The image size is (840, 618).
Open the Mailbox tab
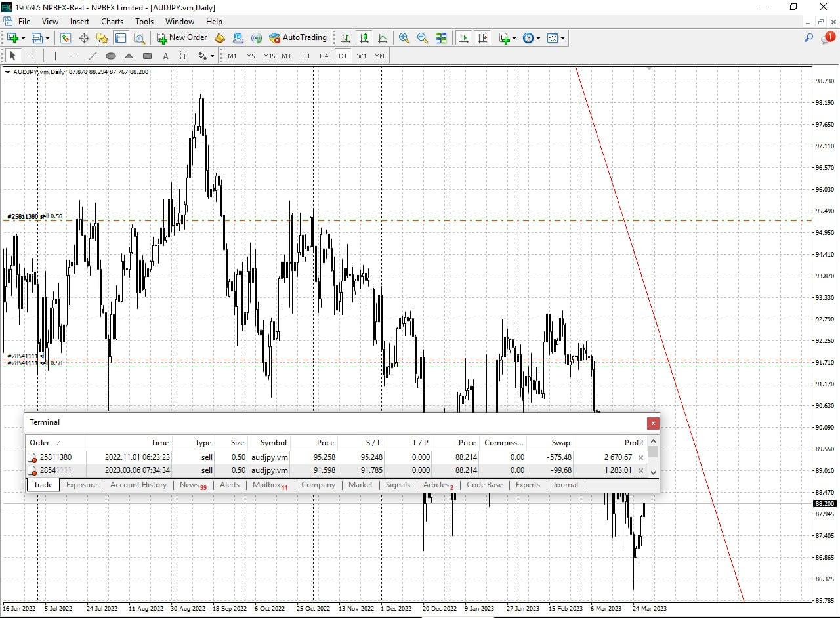pyautogui.click(x=270, y=485)
